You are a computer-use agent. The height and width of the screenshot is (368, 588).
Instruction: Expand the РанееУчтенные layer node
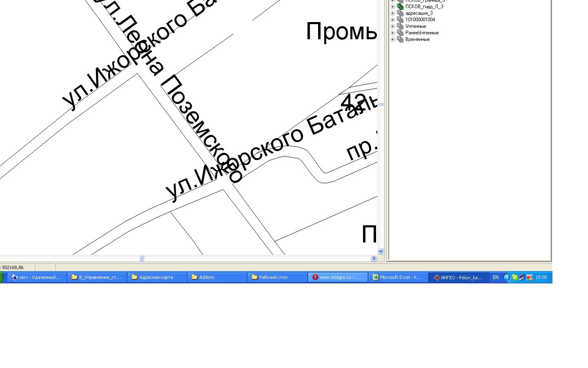pos(393,33)
